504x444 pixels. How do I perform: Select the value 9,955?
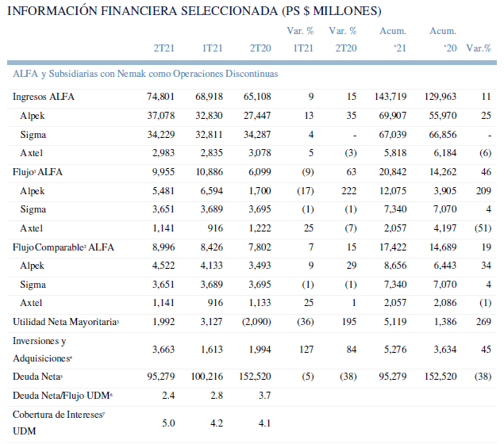click(x=164, y=172)
